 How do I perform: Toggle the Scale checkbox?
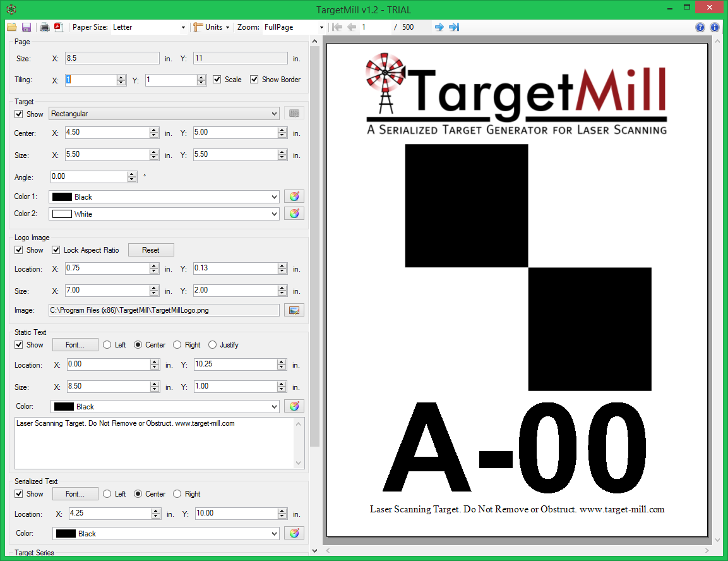coord(217,80)
